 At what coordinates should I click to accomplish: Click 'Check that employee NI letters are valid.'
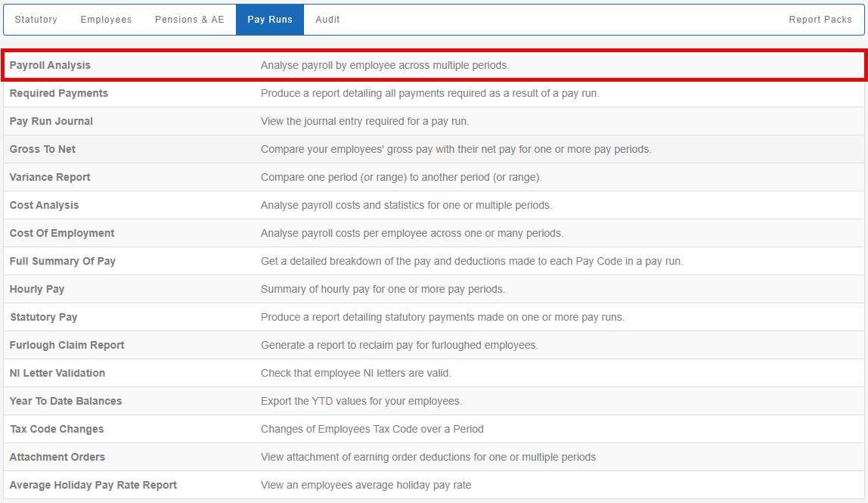click(356, 373)
